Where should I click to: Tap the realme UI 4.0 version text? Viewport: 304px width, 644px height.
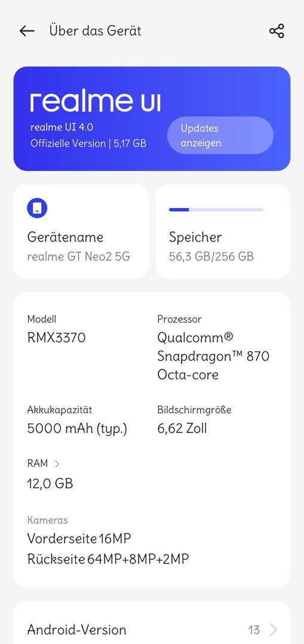62,127
